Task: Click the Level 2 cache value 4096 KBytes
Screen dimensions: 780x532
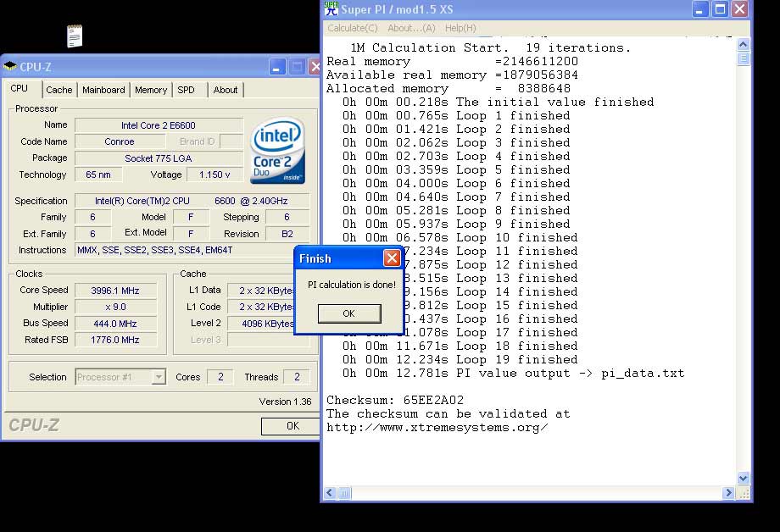Action: click(260, 323)
